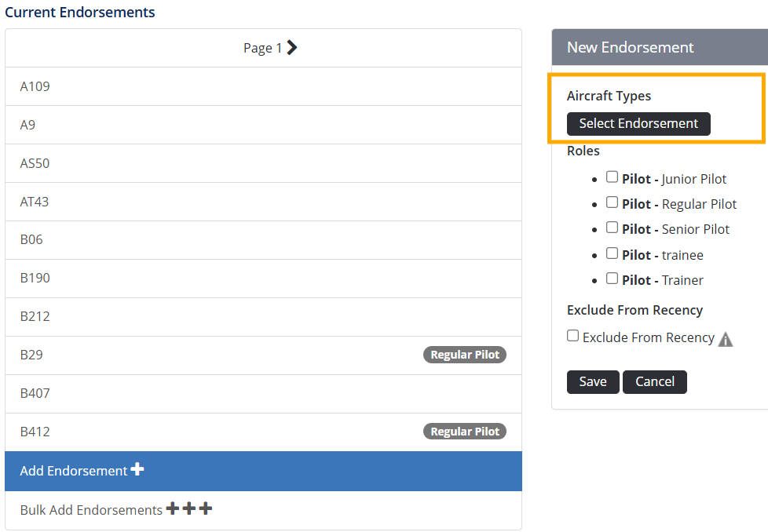The image size is (768, 532).
Task: Click the plus icon beside Add Endorsement
Action: click(x=137, y=469)
